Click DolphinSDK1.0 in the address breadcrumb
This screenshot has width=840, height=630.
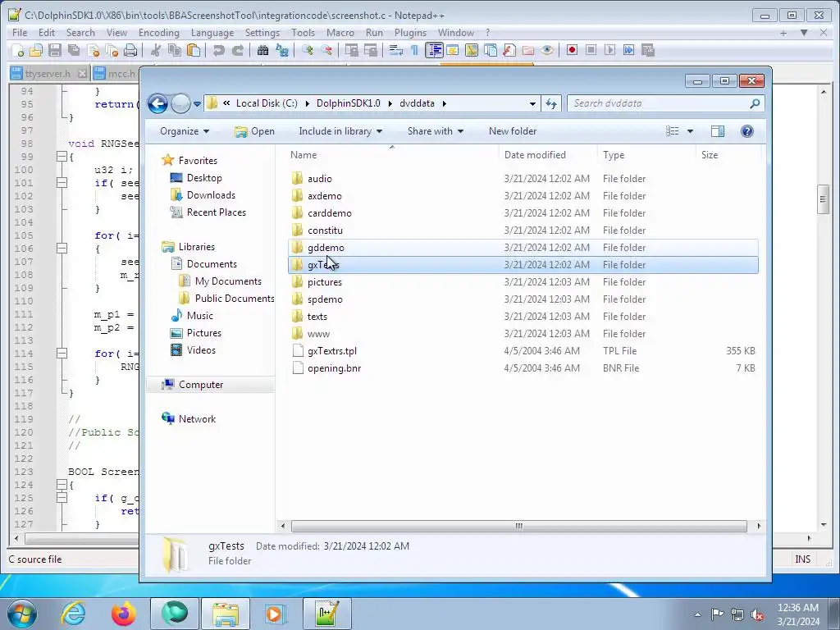point(348,103)
